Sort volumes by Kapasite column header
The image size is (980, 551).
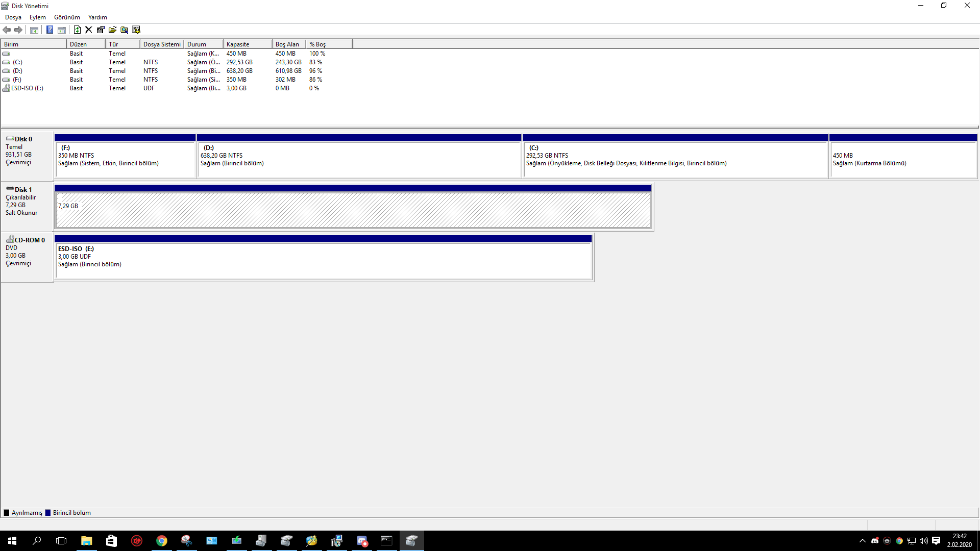click(247, 44)
